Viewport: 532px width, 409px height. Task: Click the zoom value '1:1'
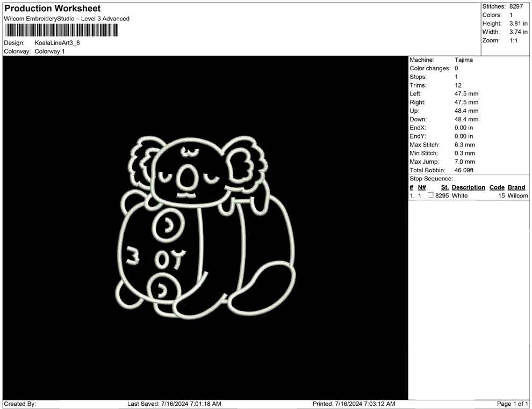click(x=513, y=40)
